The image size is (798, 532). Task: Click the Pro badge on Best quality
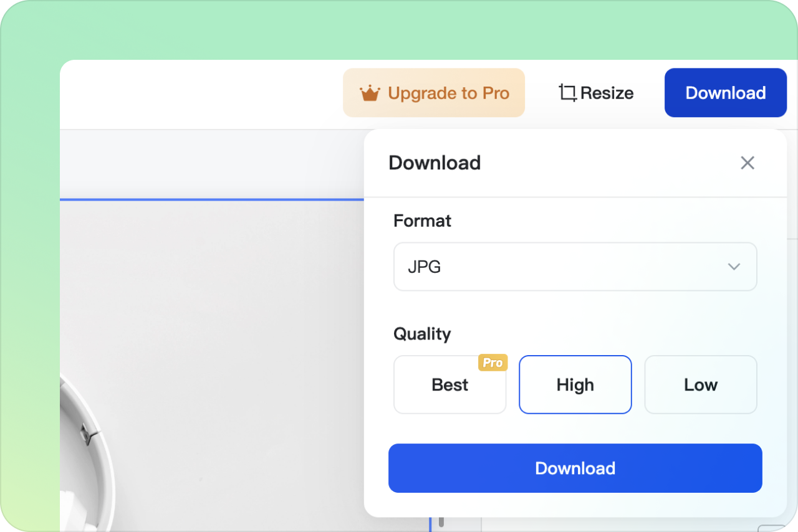tap(493, 363)
